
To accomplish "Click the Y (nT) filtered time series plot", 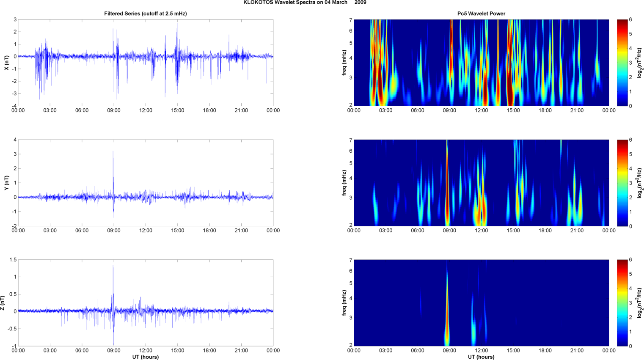I will click(x=146, y=183).
